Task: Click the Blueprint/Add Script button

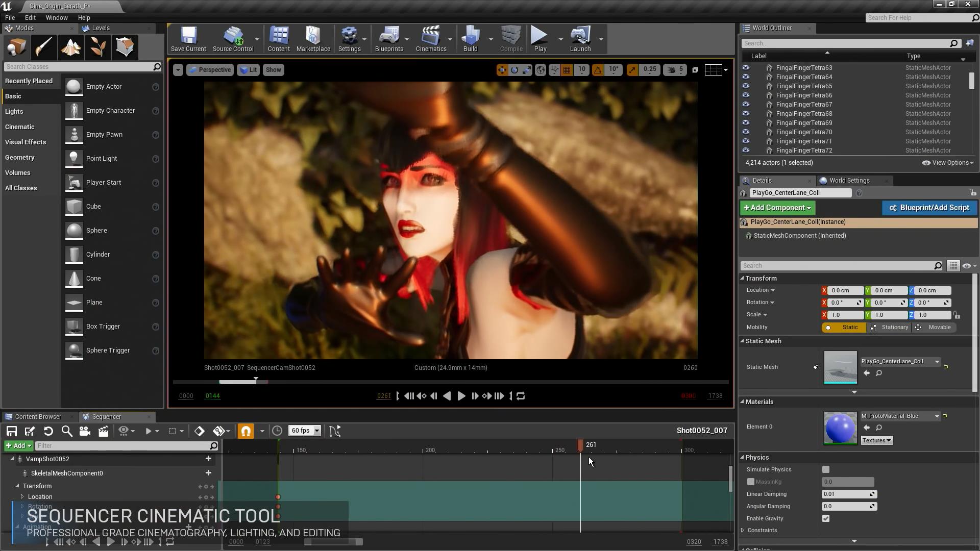Action: [929, 208]
